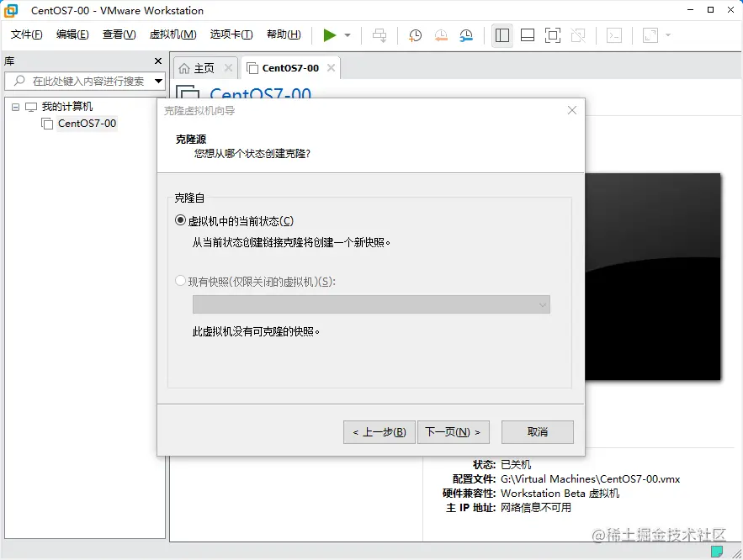Click the VMware Workstation title bar app icon

(11, 10)
